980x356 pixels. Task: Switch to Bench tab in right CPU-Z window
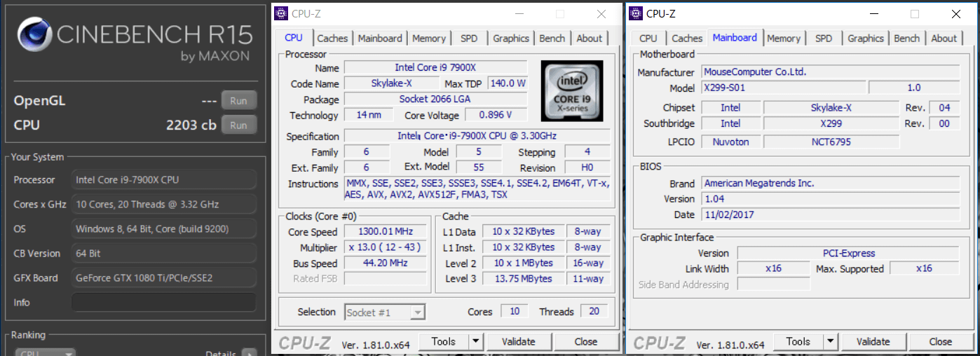(x=907, y=39)
